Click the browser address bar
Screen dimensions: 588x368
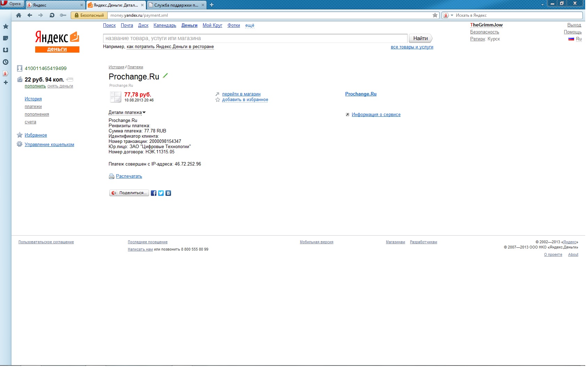click(270, 15)
